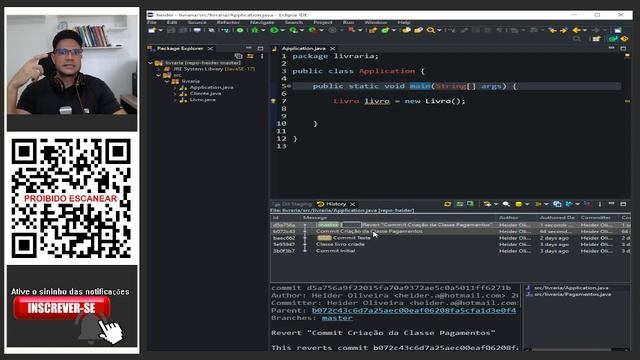Click the red INSCREVER-SE button
The height and width of the screenshot is (360, 640).
[62, 308]
